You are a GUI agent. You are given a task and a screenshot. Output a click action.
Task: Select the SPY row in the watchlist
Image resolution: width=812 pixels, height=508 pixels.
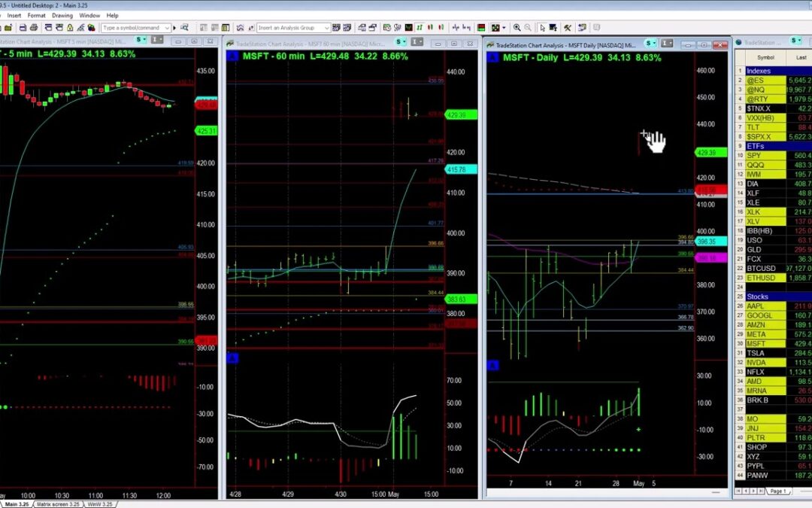click(773, 156)
